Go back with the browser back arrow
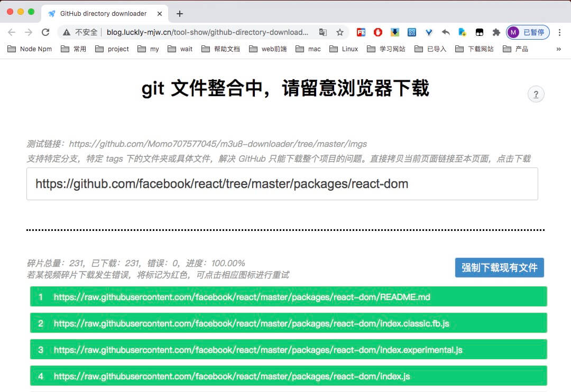This screenshot has width=571, height=392. (x=12, y=32)
